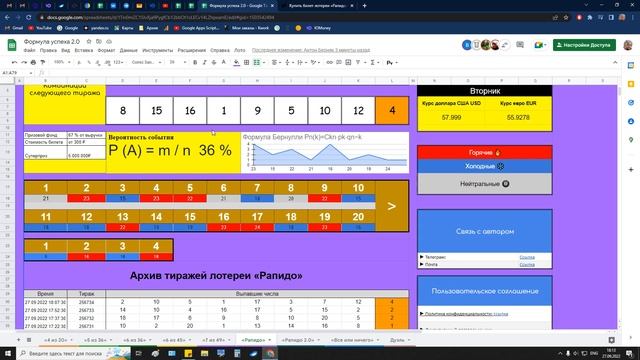The width and height of the screenshot is (640, 360).
Task: Go to the Sheets home logo
Action: click(x=12, y=45)
